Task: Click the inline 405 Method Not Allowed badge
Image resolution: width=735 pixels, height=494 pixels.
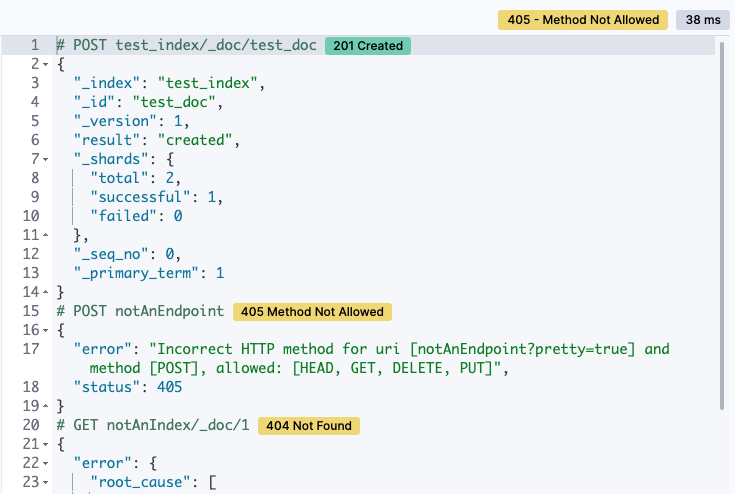Action: tap(312, 312)
